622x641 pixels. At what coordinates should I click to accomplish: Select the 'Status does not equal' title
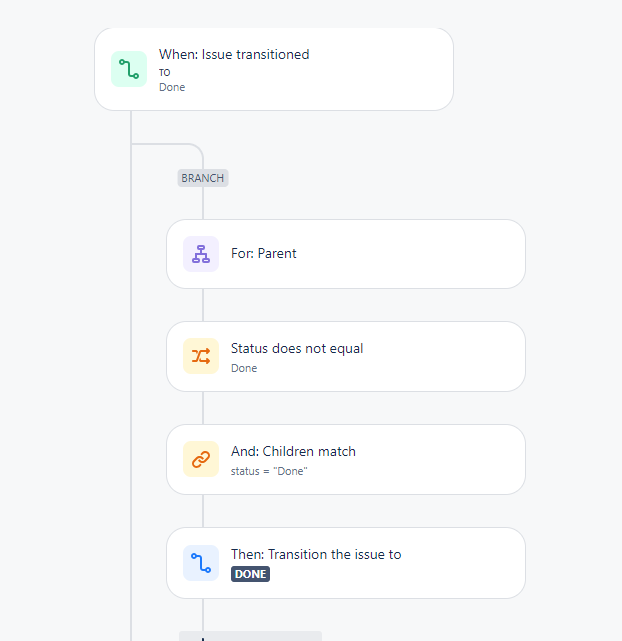pos(297,348)
